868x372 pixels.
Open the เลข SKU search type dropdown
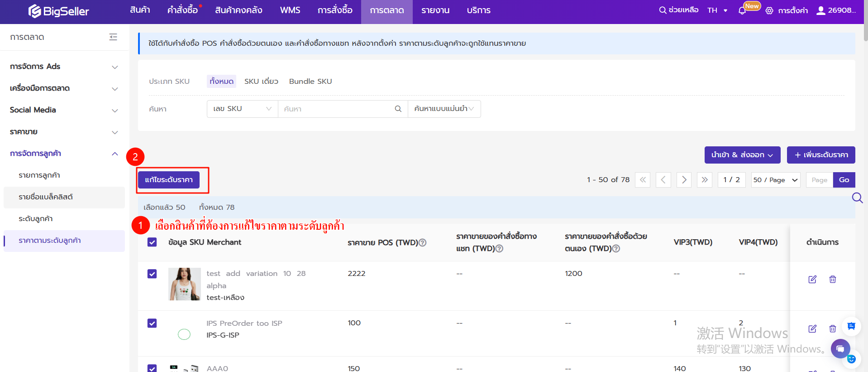pos(242,109)
